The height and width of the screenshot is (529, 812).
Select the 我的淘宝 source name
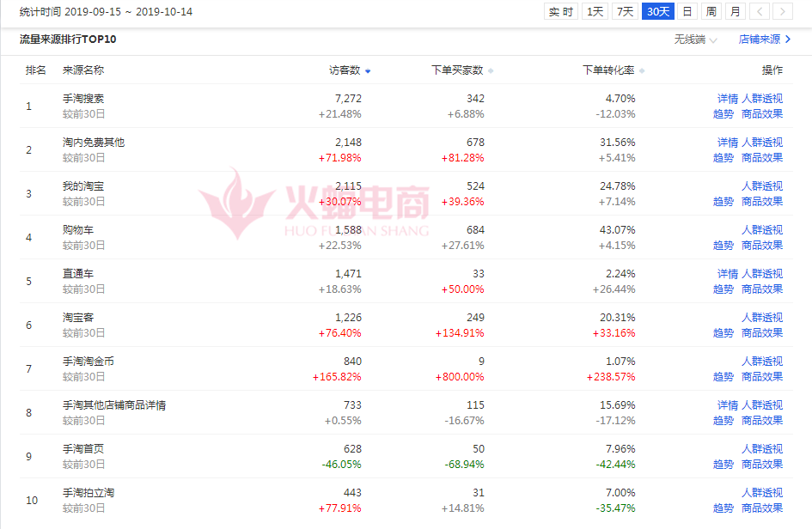pos(83,185)
